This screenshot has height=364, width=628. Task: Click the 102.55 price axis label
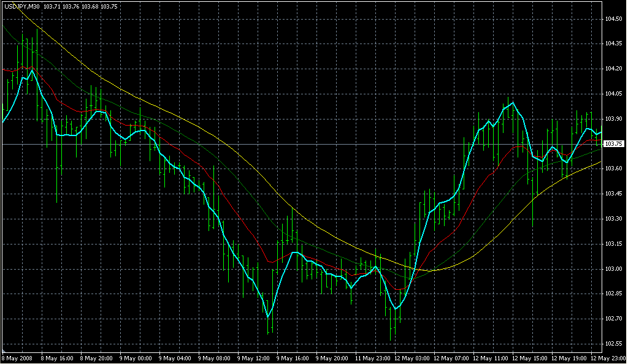coord(613,344)
